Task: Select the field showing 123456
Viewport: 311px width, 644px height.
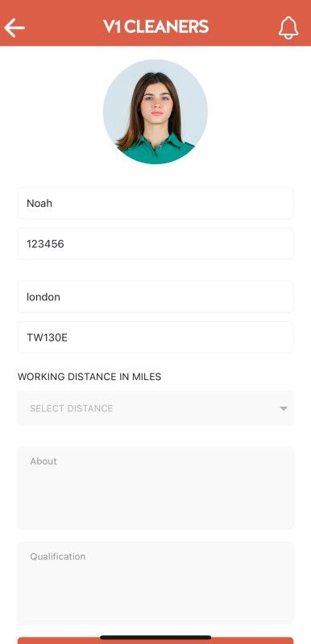Action: point(155,244)
